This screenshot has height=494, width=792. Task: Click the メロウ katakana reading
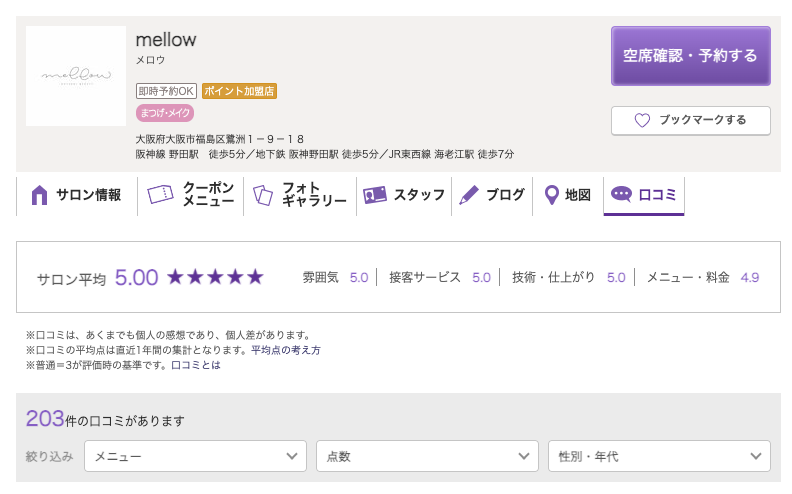tap(151, 60)
